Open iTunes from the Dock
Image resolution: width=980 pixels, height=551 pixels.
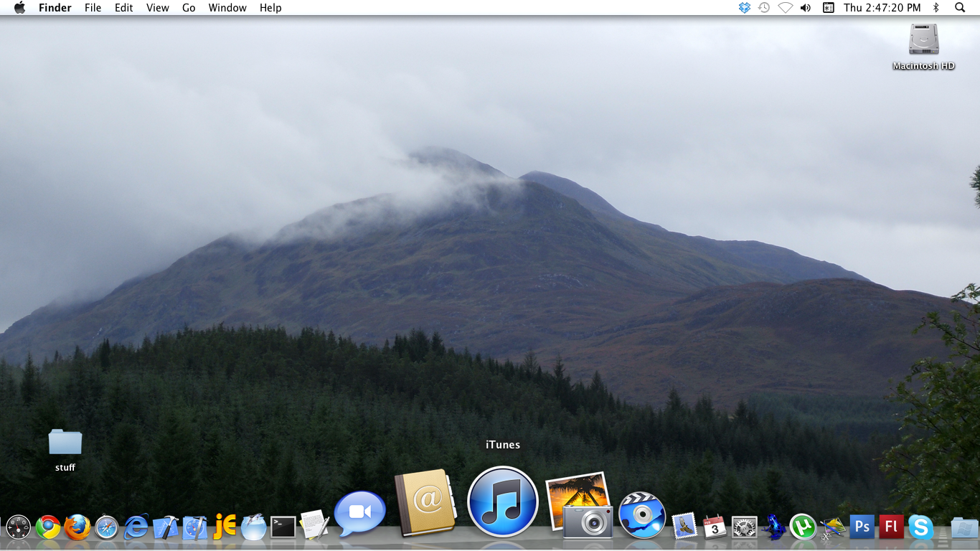(502, 501)
